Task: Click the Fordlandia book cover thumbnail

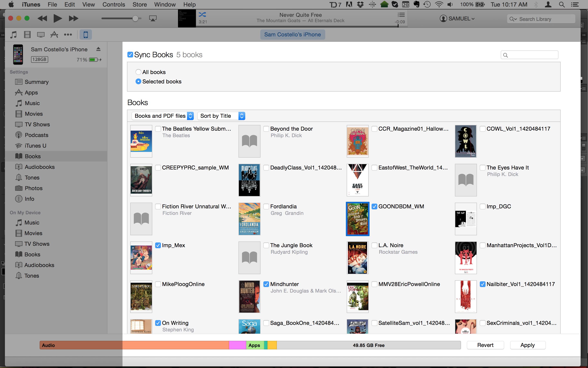Action: click(249, 219)
